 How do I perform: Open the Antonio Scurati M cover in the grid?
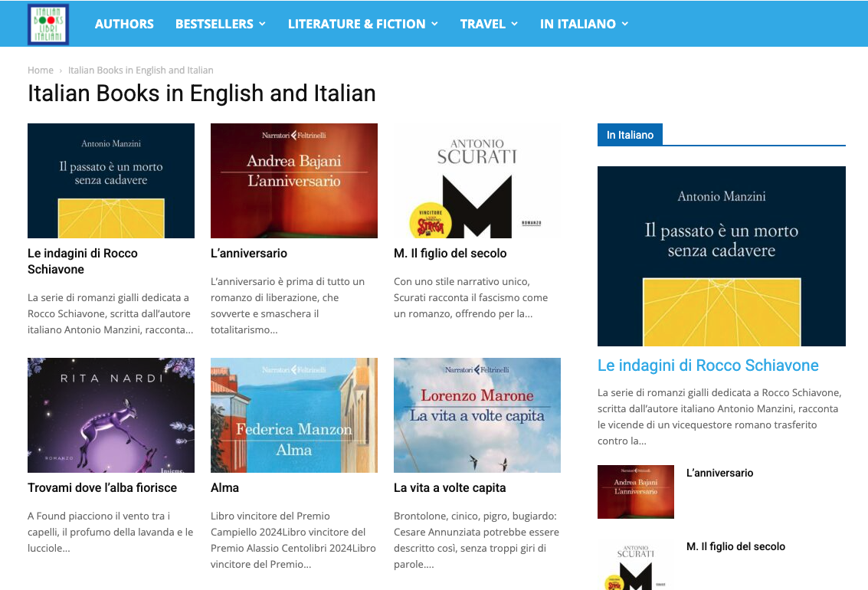click(x=477, y=181)
